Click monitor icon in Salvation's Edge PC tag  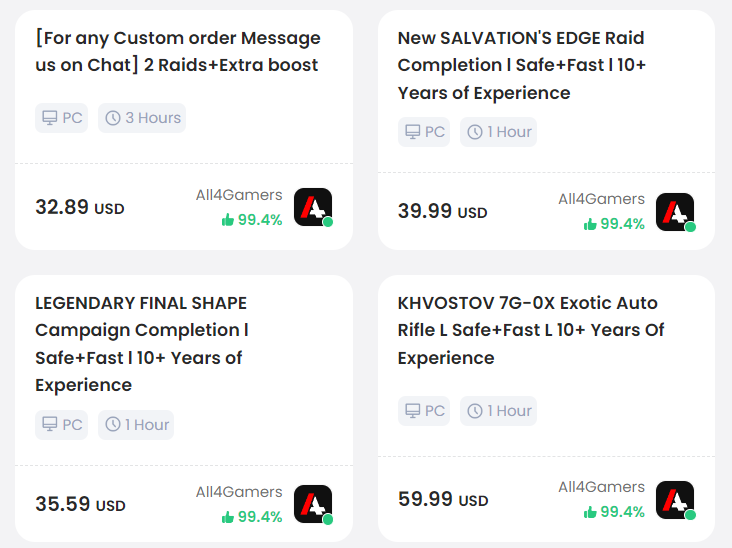click(412, 132)
